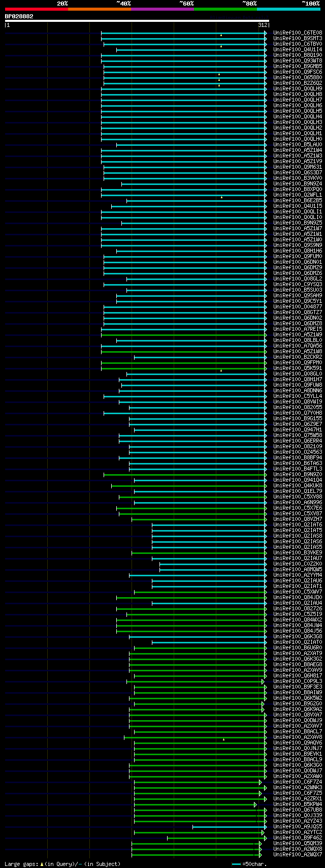325x868 pixels.
Task: Select the UniRef100_Q5K591 label
Action: click(x=298, y=368)
